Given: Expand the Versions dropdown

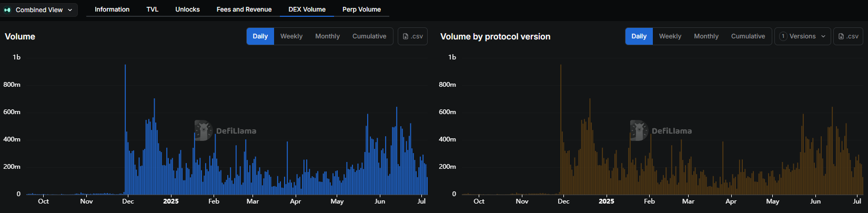Looking at the screenshot, I should tap(802, 36).
